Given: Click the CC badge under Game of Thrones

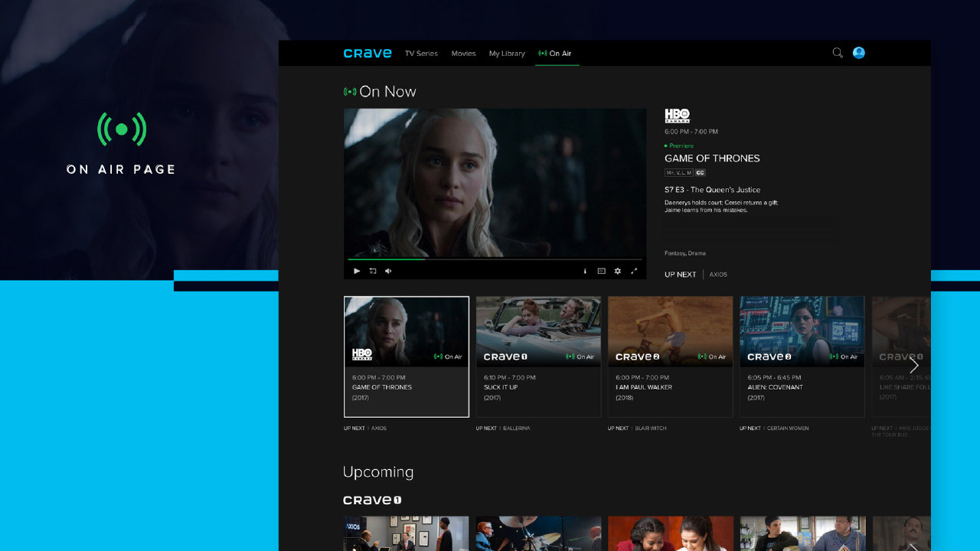Looking at the screenshot, I should [x=701, y=173].
